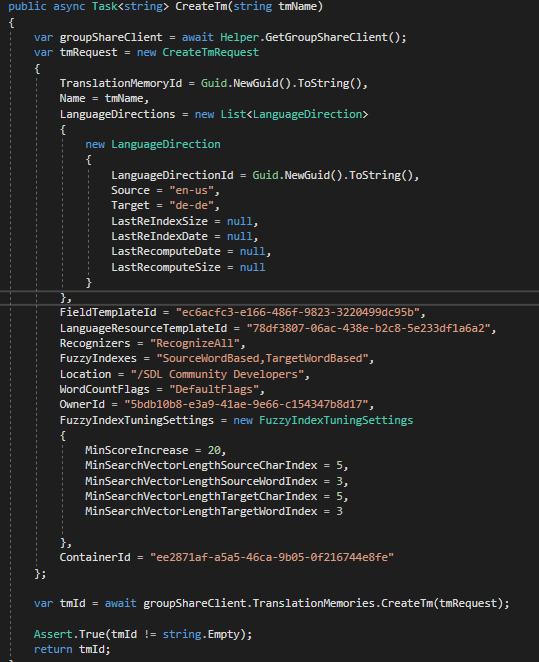Click the LanguageDirections property name
Screen dimensions: 539x662
click(117, 114)
